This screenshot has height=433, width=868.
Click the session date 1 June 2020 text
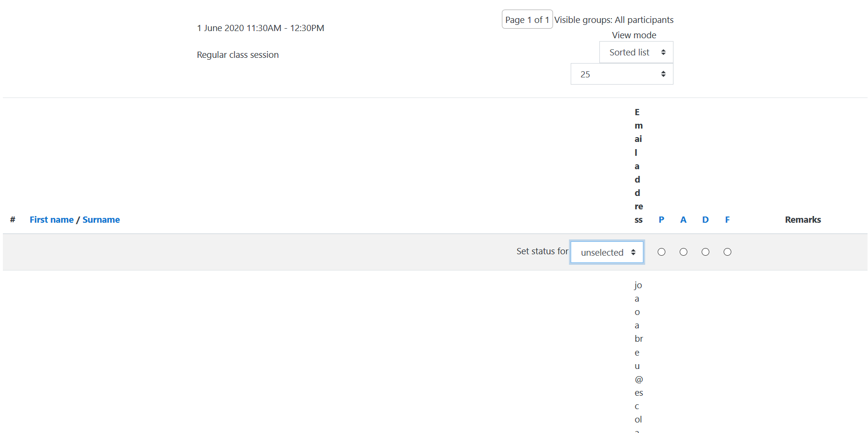coord(260,28)
